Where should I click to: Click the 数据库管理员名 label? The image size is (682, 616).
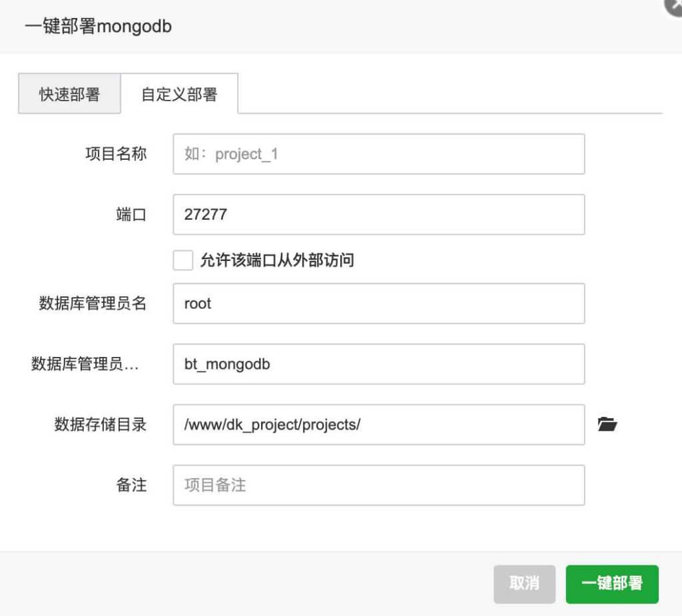(x=93, y=303)
